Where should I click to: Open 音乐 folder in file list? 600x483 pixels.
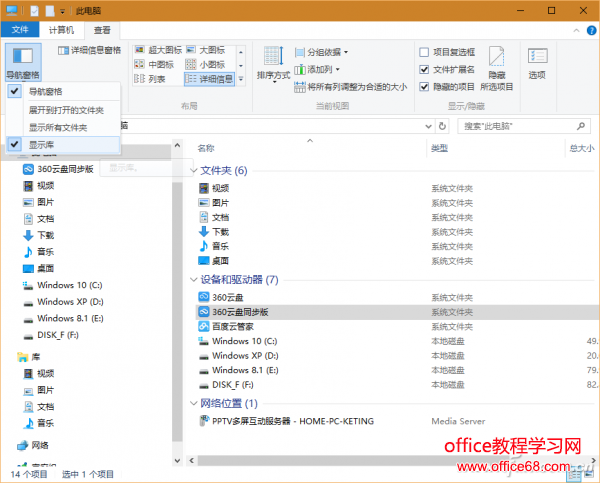click(x=214, y=246)
